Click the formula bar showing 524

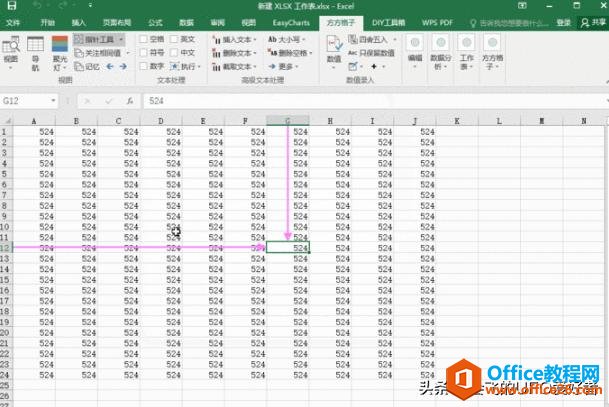[375, 101]
